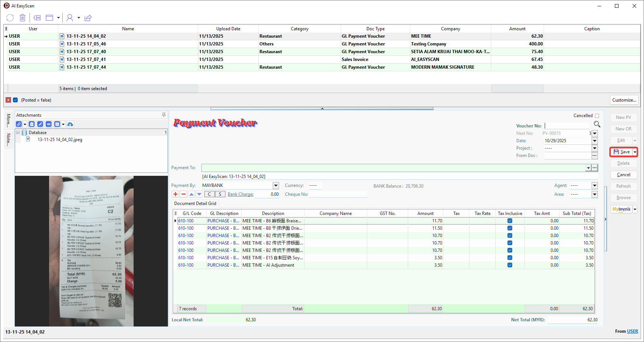
Task: Click the magnifier beside Voucher No
Action: click(x=597, y=124)
